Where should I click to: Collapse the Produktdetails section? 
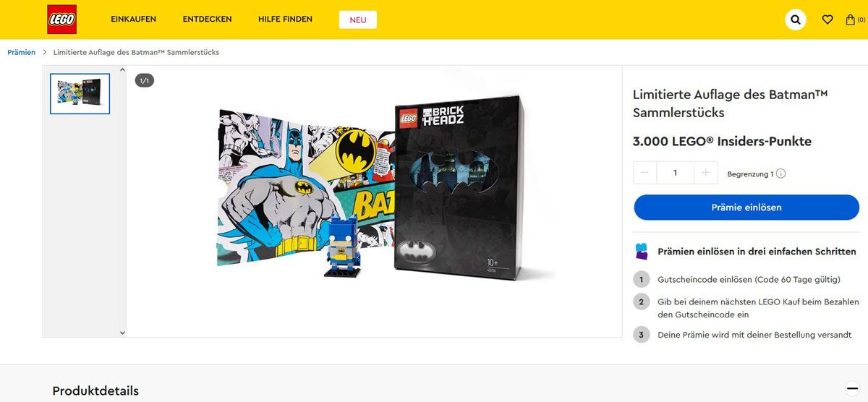[x=851, y=387]
